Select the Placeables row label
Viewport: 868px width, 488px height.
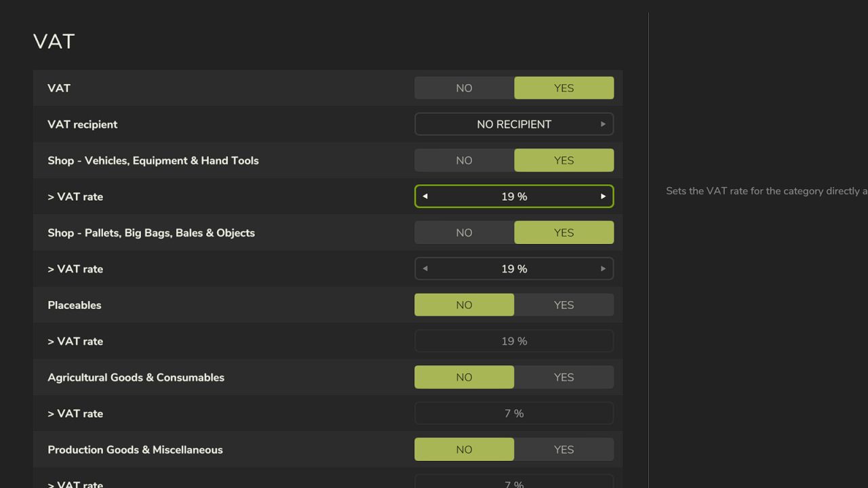(75, 305)
